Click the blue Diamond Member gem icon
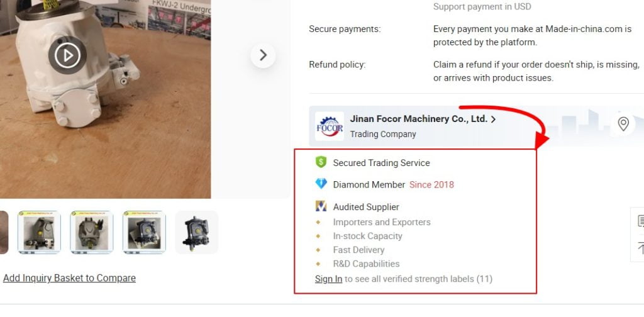Image resolution: width=644 pixels, height=317 pixels. [321, 184]
